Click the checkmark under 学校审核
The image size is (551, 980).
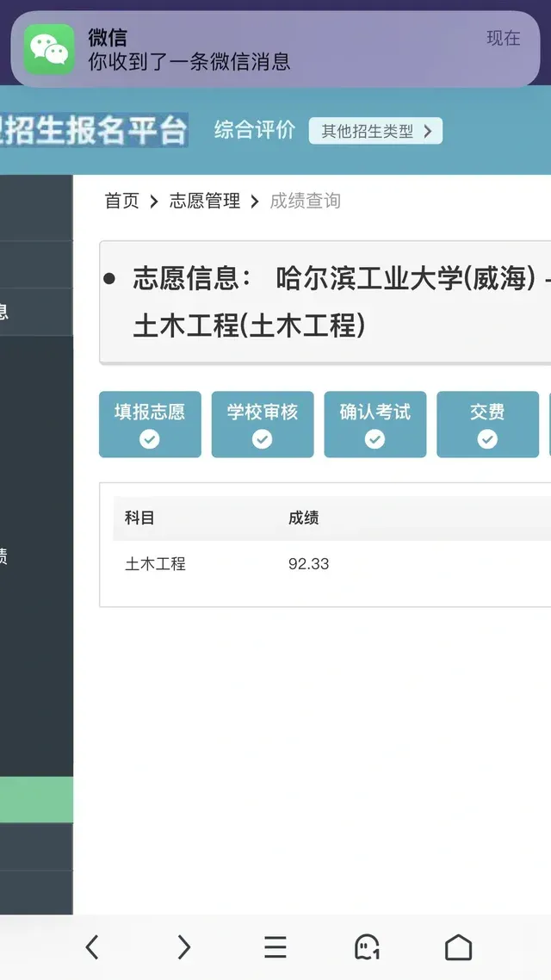click(x=263, y=439)
